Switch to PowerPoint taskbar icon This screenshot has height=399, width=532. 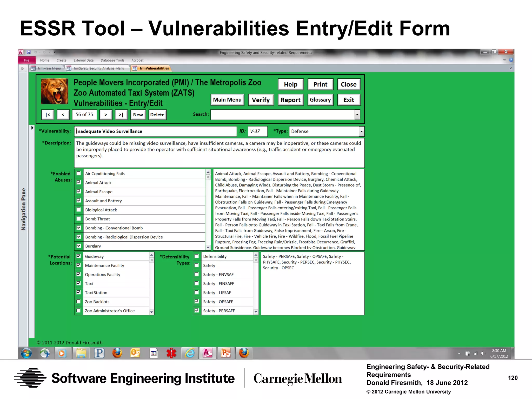pyautogui.click(x=226, y=353)
